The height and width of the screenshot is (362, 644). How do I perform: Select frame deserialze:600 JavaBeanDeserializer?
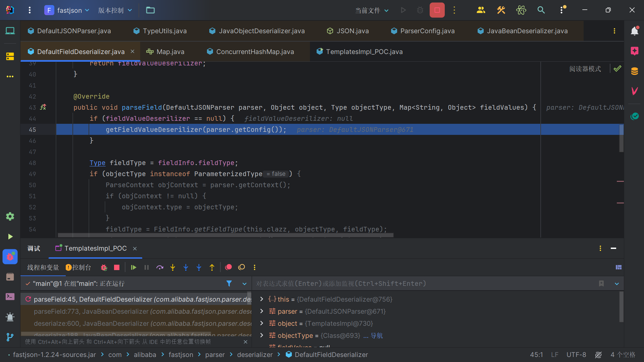(x=136, y=323)
